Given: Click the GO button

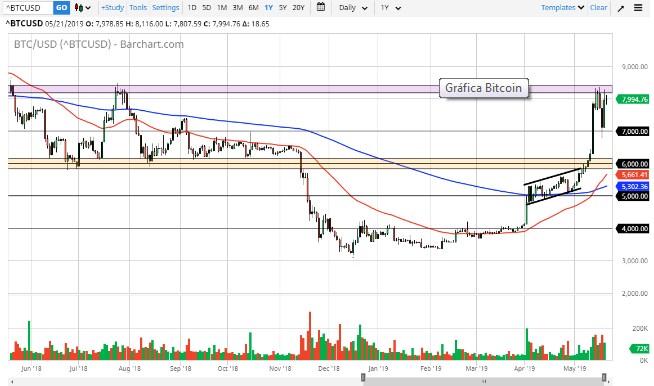Looking at the screenshot, I should pos(61,8).
